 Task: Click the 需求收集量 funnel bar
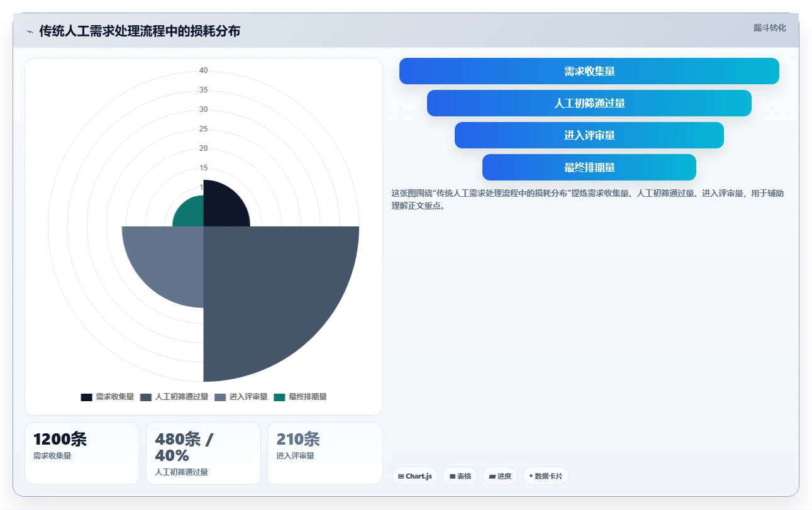point(589,71)
